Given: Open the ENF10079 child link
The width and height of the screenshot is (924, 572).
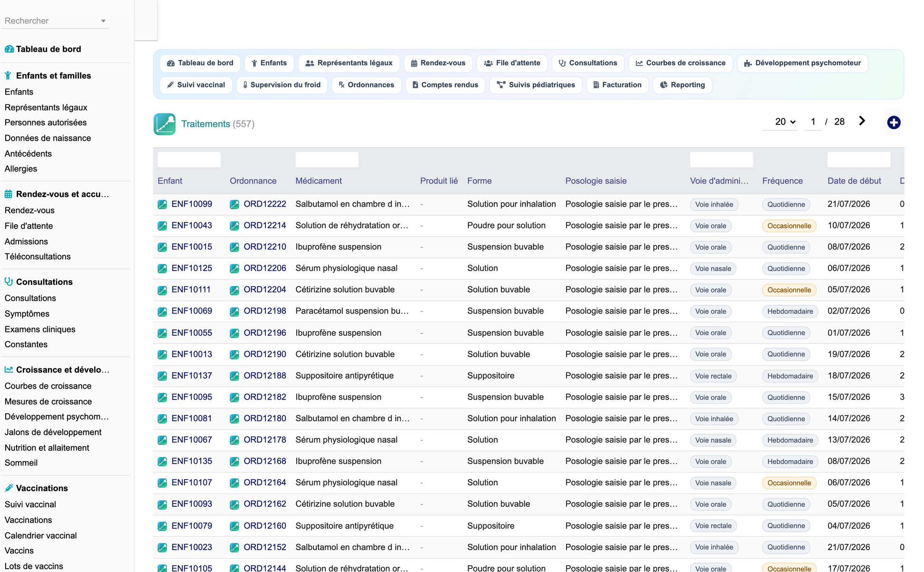Looking at the screenshot, I should 192,525.
